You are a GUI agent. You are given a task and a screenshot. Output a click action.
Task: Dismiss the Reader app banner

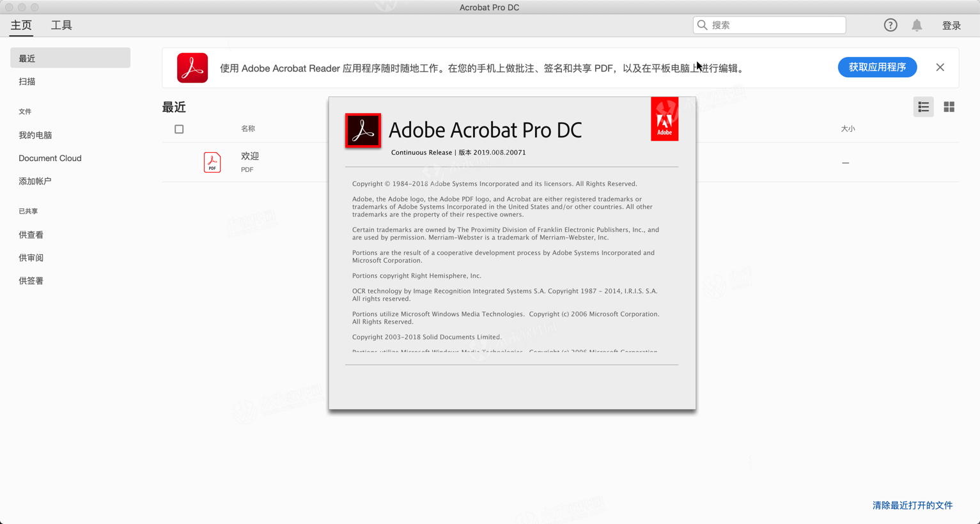tap(940, 67)
